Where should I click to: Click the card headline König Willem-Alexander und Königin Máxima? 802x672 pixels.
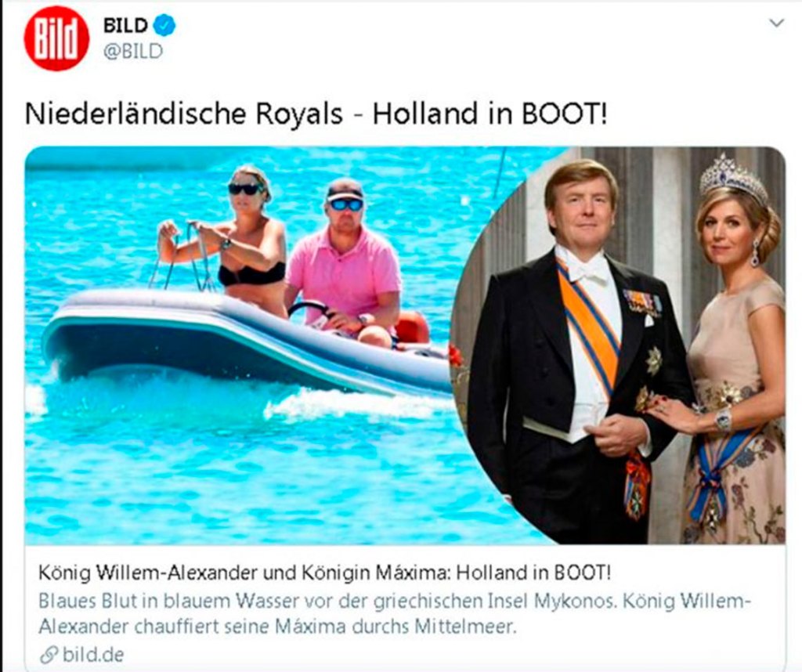coord(243,573)
